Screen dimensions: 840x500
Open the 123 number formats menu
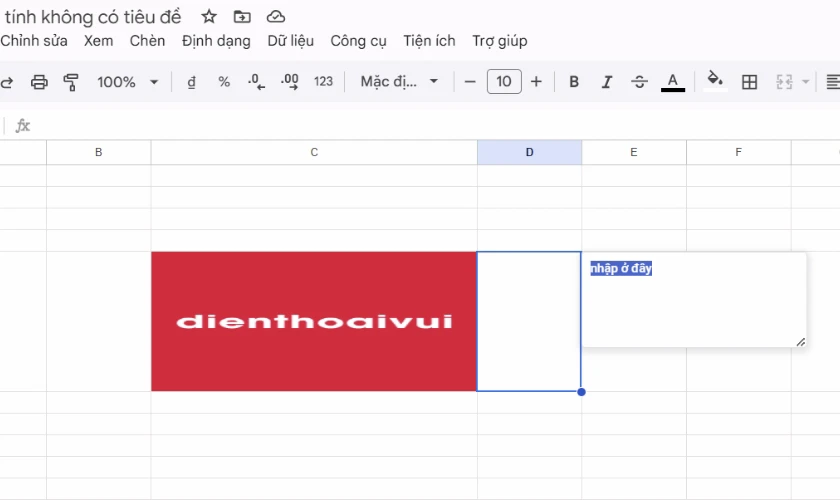click(x=323, y=81)
